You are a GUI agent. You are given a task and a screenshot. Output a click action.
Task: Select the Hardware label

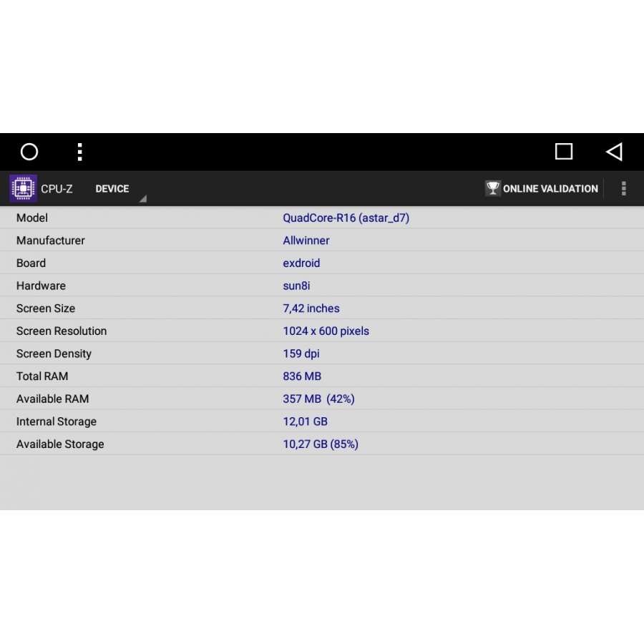click(41, 286)
